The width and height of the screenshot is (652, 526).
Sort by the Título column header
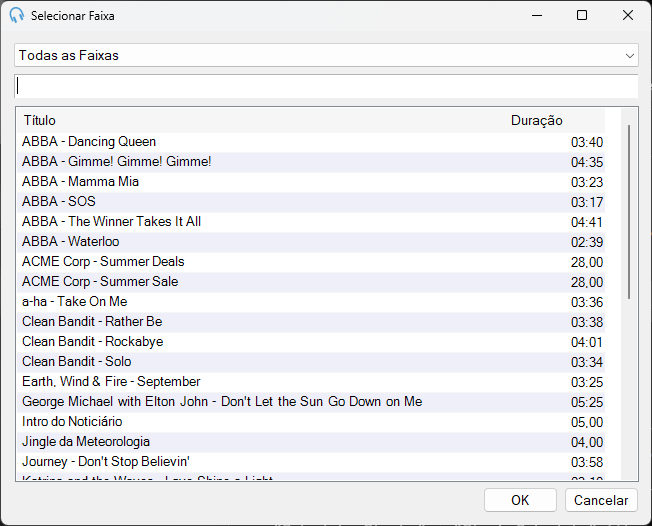click(40, 121)
